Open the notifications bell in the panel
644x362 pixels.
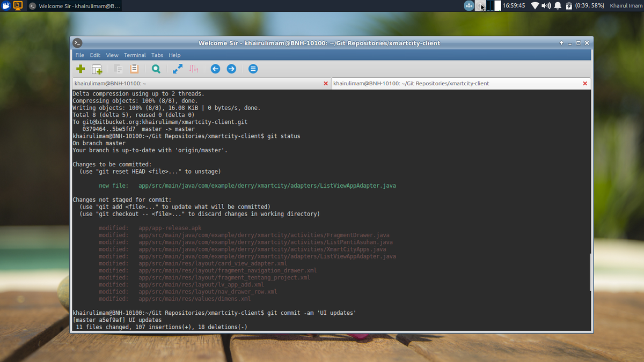point(558,5)
